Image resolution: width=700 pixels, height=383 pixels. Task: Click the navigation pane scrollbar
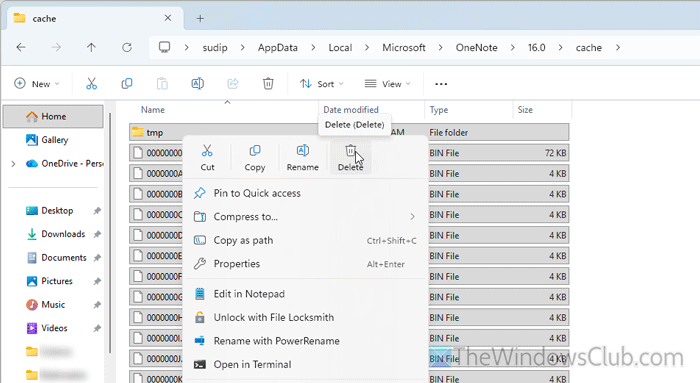point(110,232)
